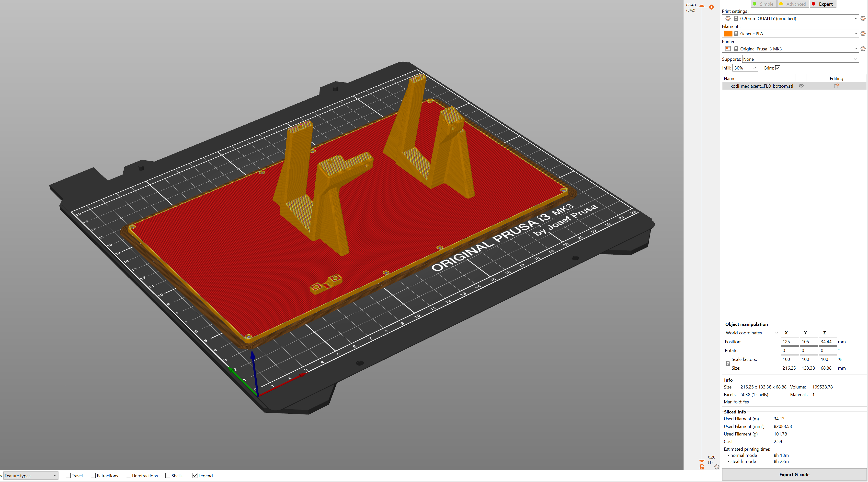This screenshot has width=868, height=482.
Task: Click the upper layer slider thumb
Action: (x=702, y=6)
